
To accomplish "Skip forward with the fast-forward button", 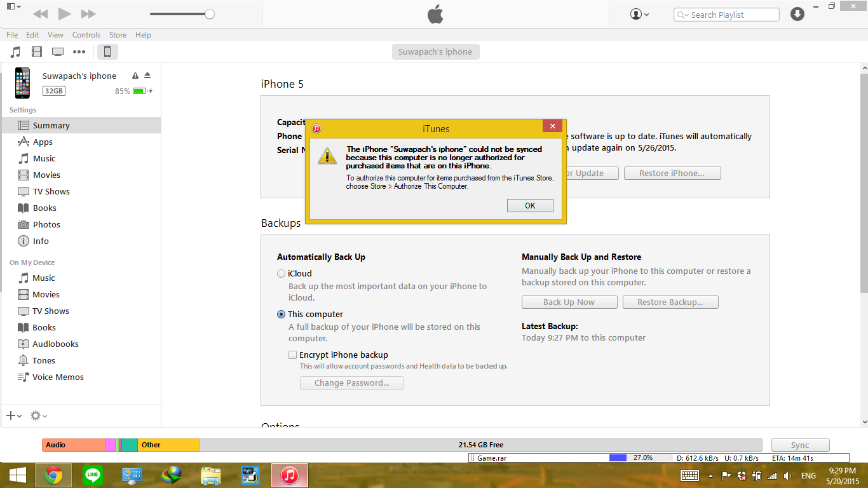I will [88, 14].
